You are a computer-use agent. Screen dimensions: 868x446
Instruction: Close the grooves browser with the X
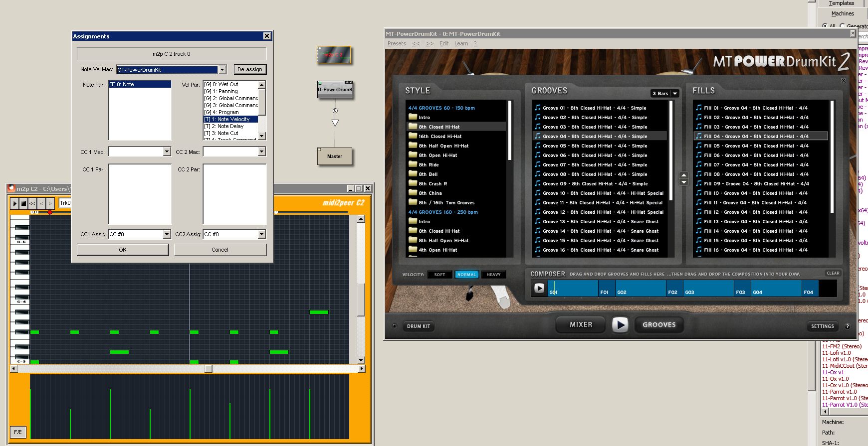coord(844,81)
